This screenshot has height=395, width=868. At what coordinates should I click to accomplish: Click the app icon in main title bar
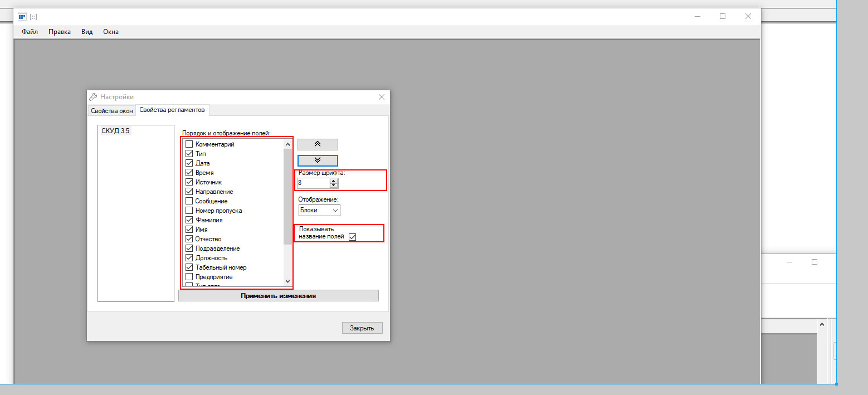(x=22, y=16)
